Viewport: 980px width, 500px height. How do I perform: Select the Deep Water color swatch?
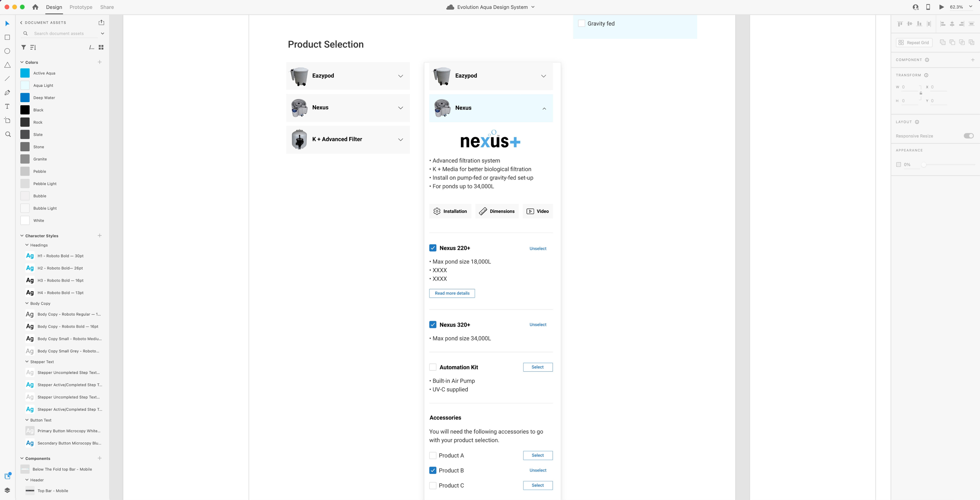tap(25, 98)
